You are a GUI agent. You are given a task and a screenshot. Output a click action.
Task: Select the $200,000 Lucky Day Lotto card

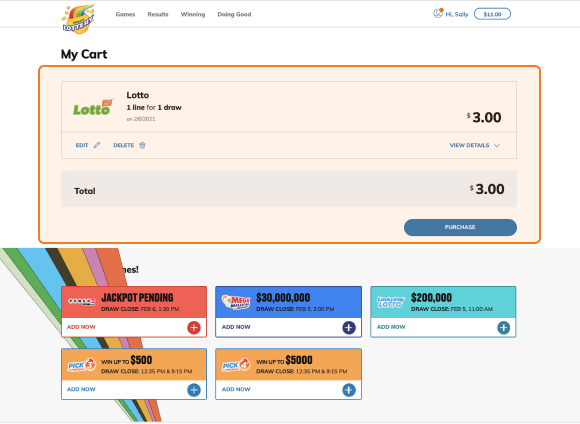443,312
